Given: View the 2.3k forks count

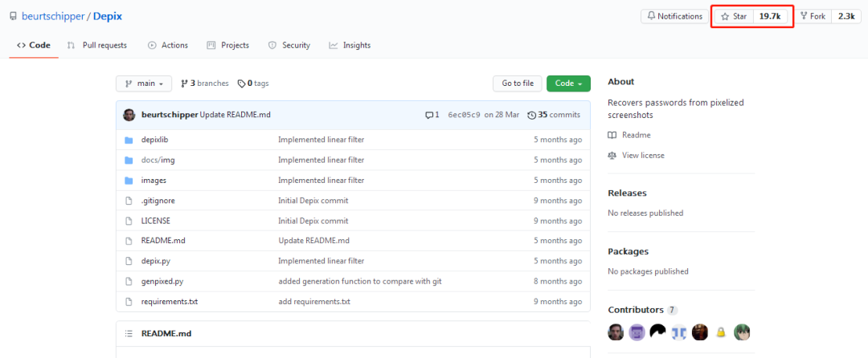Looking at the screenshot, I should click(x=845, y=17).
